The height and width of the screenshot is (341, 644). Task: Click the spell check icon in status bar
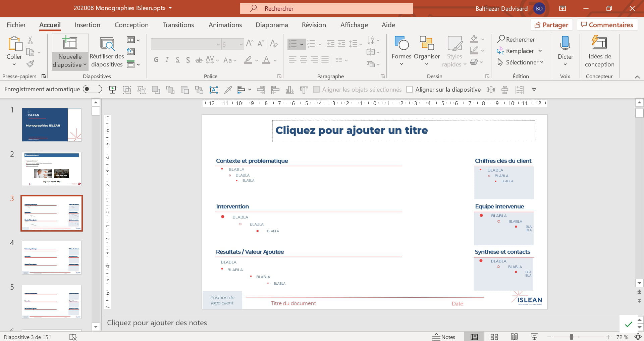point(73,337)
